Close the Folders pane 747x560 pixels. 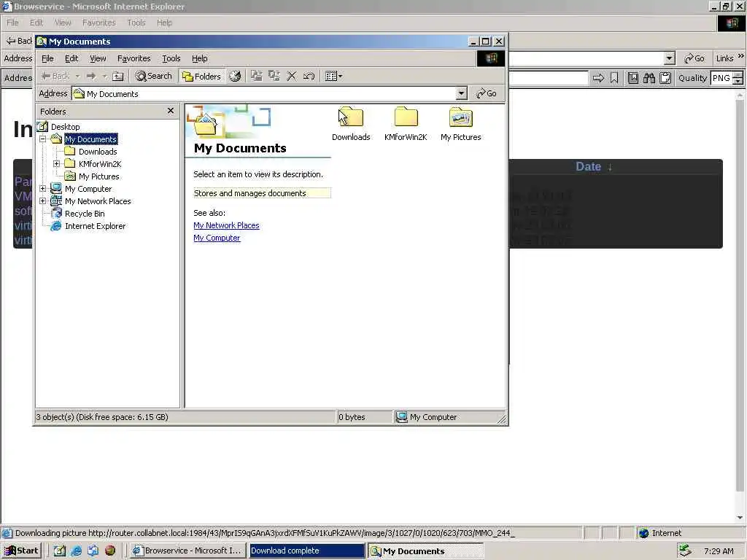pos(171,111)
